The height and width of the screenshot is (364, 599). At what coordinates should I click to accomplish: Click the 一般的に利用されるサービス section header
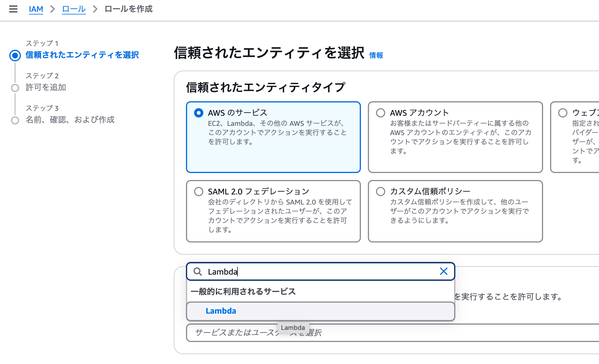(x=243, y=292)
